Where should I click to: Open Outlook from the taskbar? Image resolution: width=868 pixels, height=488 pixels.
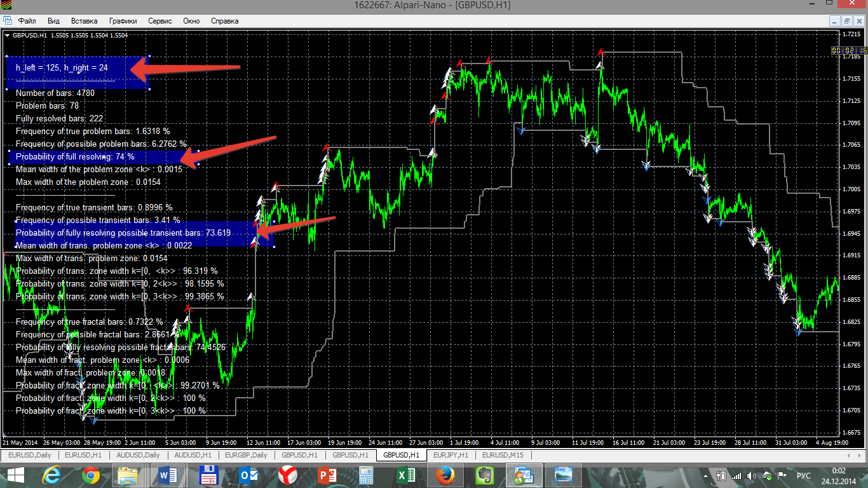pyautogui.click(x=247, y=475)
